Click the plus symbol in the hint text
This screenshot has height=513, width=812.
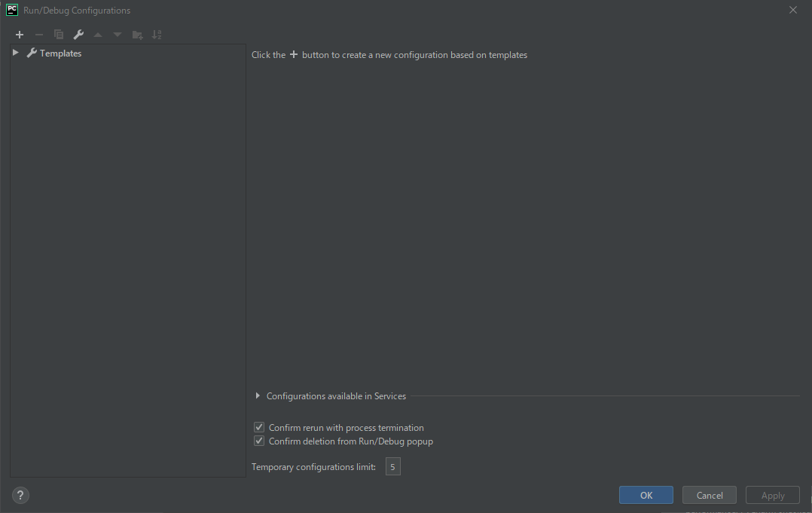click(x=294, y=54)
